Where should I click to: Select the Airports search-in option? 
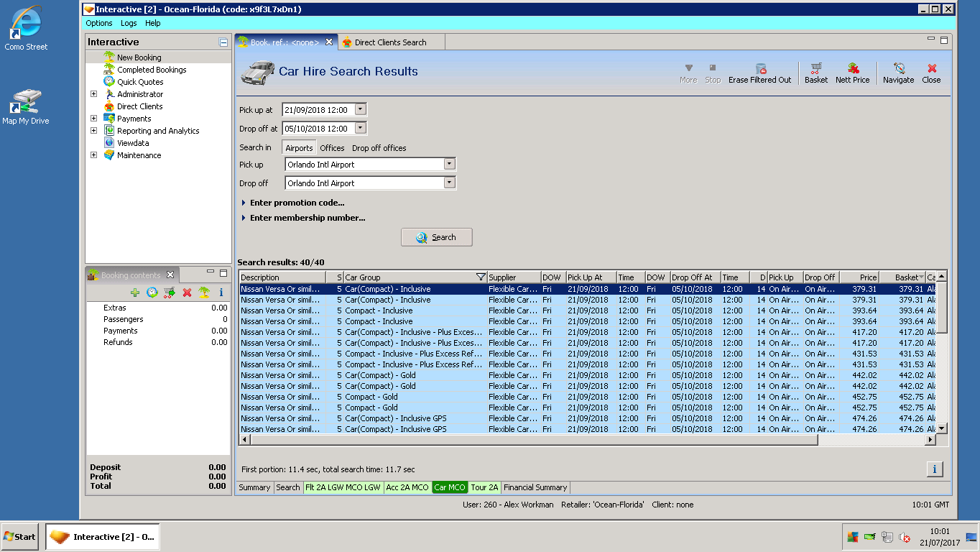tap(299, 148)
